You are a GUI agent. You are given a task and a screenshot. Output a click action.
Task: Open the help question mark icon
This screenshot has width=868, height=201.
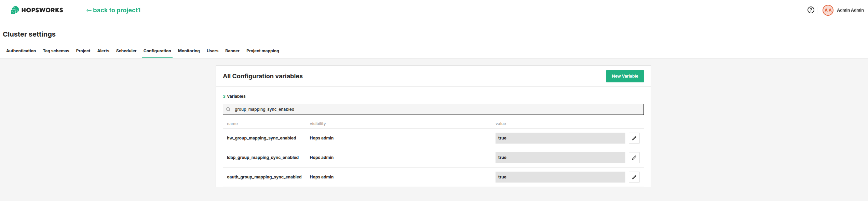(811, 10)
